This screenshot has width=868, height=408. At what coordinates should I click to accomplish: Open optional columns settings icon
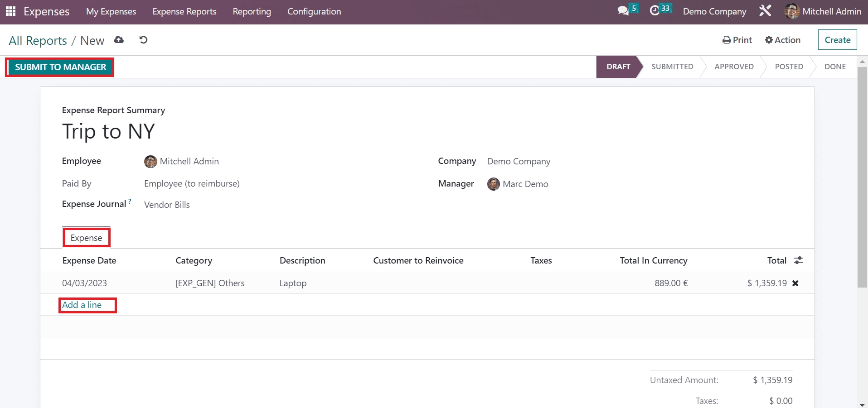coord(798,260)
